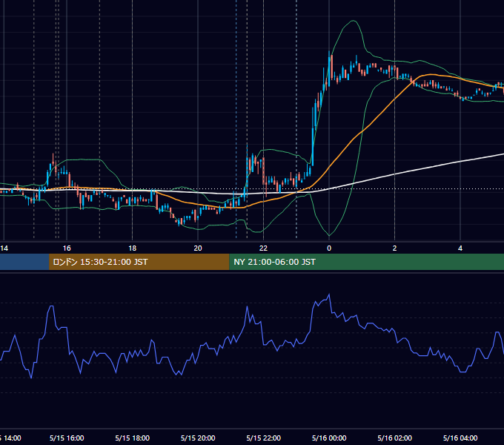This screenshot has height=445, width=504.
Task: Click the lower Bollinger band trough at midnight
Action: pyautogui.click(x=329, y=235)
